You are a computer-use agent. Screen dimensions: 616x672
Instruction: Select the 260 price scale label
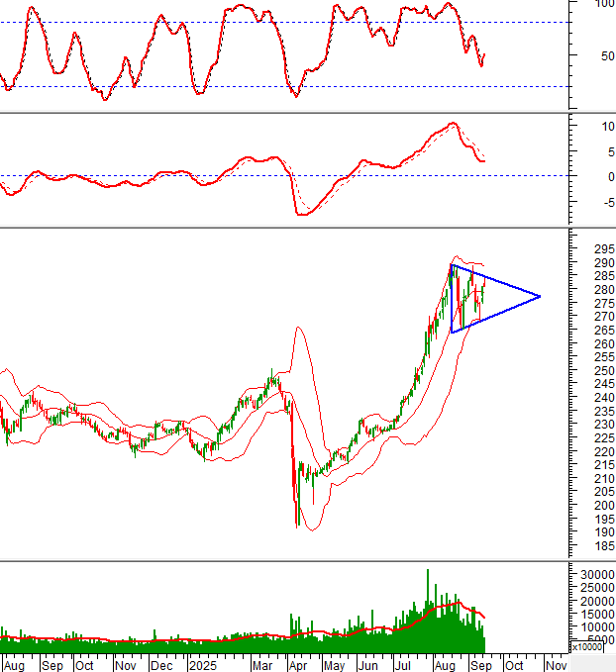(x=604, y=343)
